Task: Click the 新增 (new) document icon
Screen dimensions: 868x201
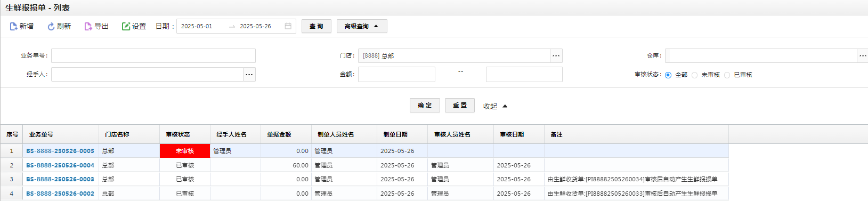Action: (x=13, y=26)
